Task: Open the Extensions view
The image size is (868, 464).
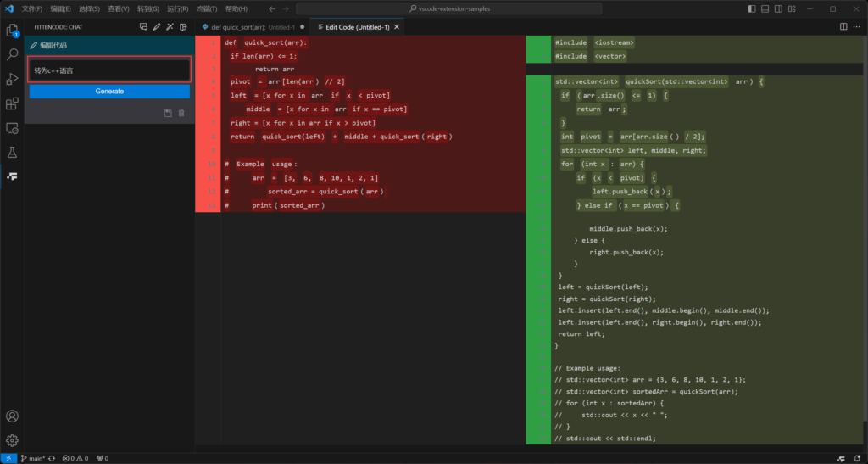Action: 12,103
